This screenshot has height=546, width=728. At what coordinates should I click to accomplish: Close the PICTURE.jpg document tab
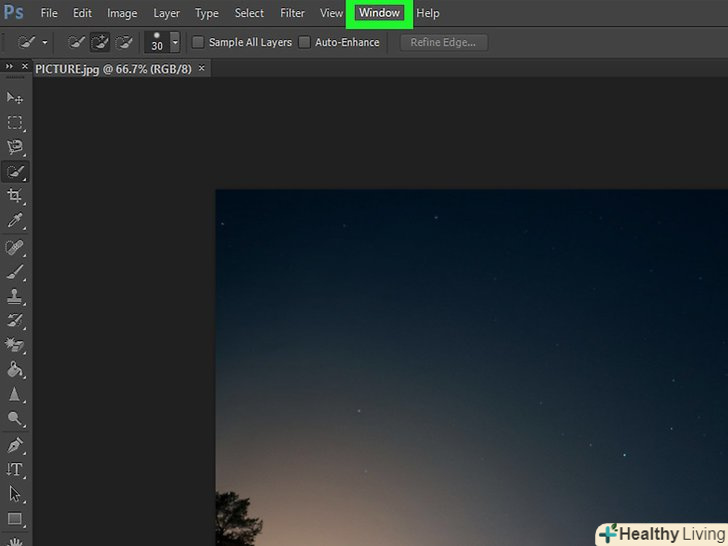pos(202,68)
